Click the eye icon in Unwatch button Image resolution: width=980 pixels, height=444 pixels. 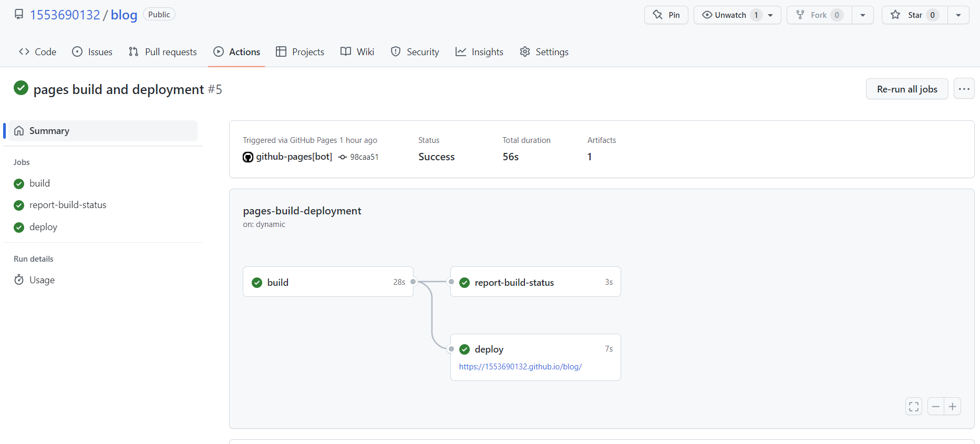[x=707, y=15]
